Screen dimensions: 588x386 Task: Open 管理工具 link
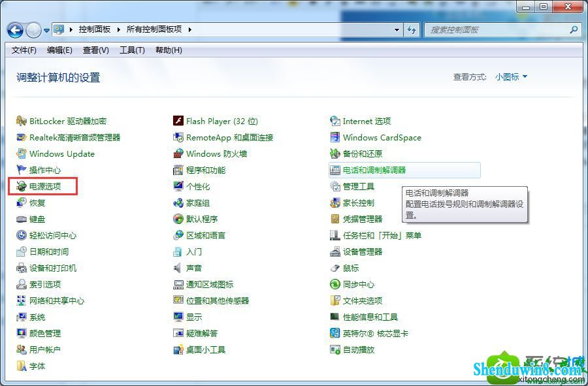(x=359, y=186)
